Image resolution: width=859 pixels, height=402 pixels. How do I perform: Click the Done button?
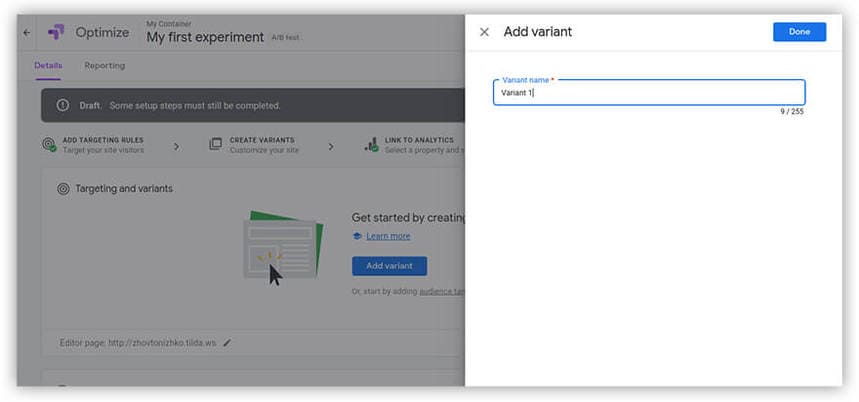point(799,32)
